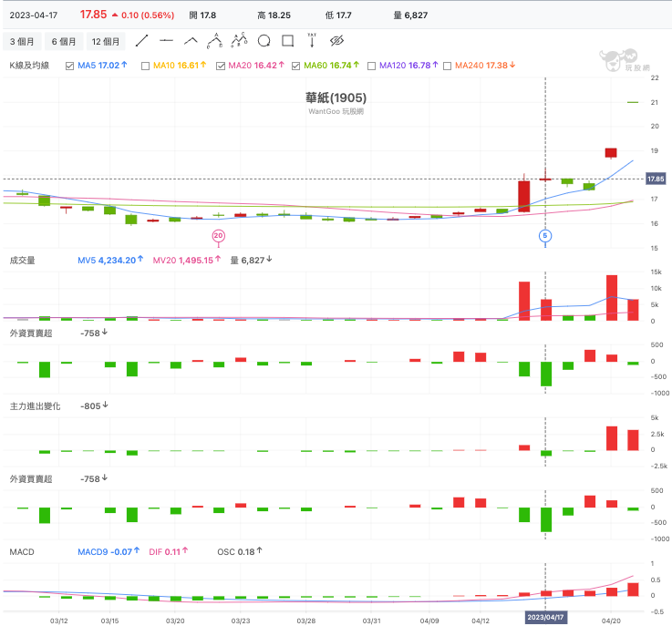The height and width of the screenshot is (626, 672).
Task: Enable the MA10 moving average checkbox
Action: coord(145,66)
